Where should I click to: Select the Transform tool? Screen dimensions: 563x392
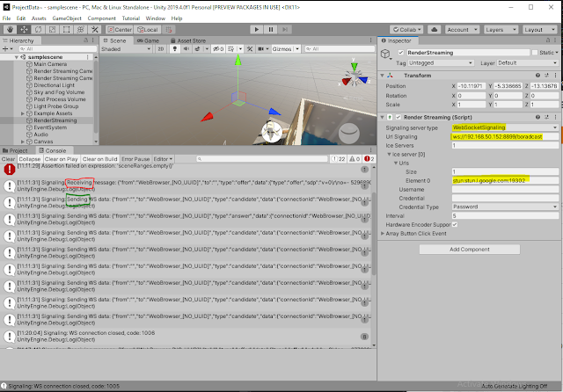click(81, 29)
